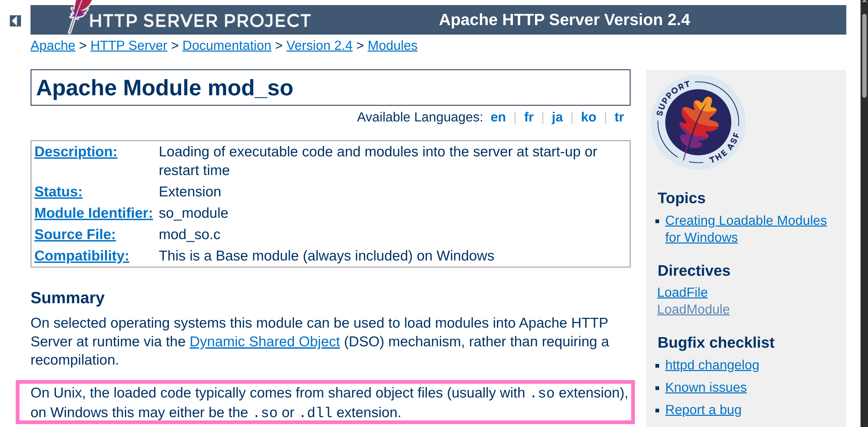Select the Turkish (tr) language
868x427 pixels.
tap(619, 117)
